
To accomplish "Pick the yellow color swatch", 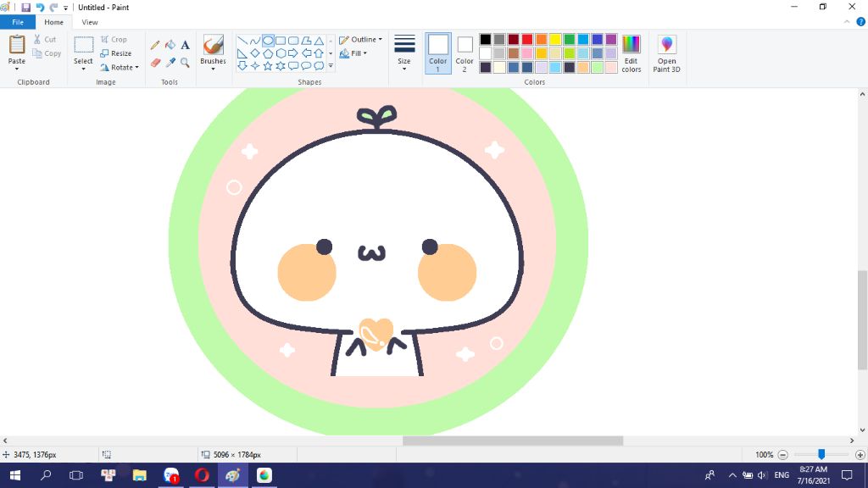I will click(x=555, y=39).
